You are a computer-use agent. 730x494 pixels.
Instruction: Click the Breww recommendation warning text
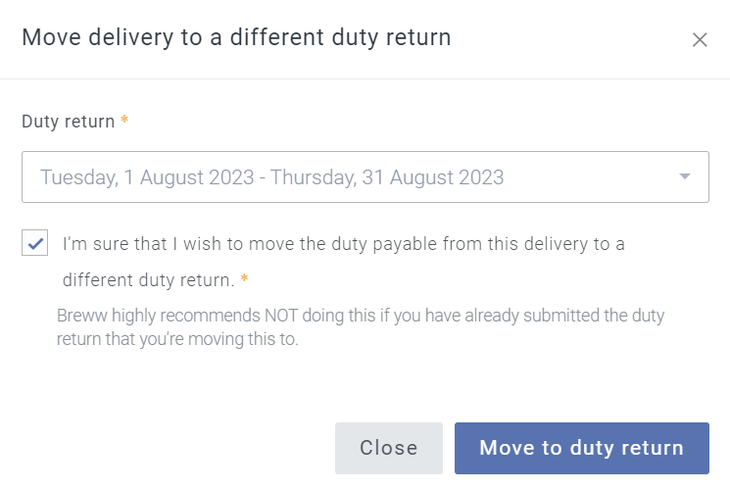point(360,316)
